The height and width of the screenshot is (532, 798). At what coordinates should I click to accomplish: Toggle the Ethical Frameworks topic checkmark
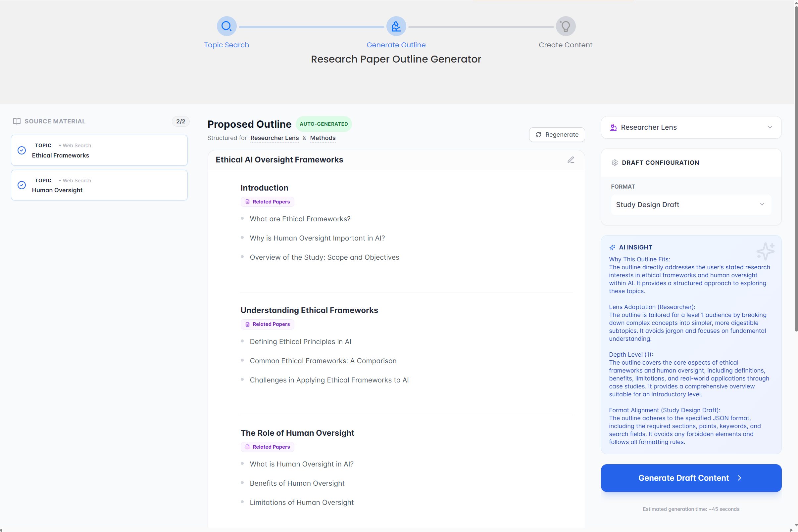click(22, 150)
